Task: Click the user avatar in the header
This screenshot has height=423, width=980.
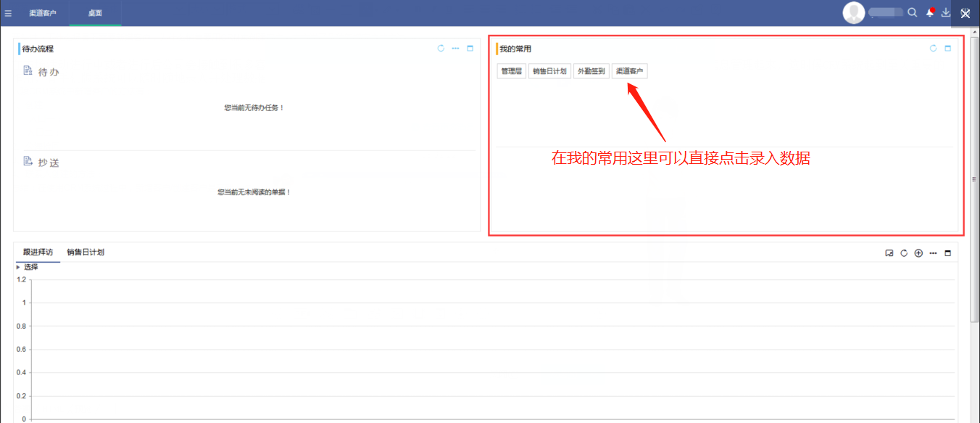Action: (853, 12)
